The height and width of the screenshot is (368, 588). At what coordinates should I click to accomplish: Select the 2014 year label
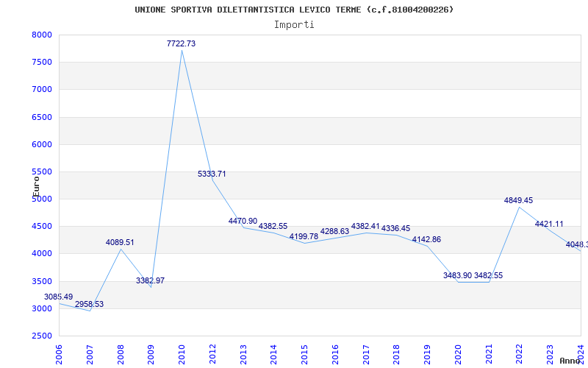click(273, 355)
